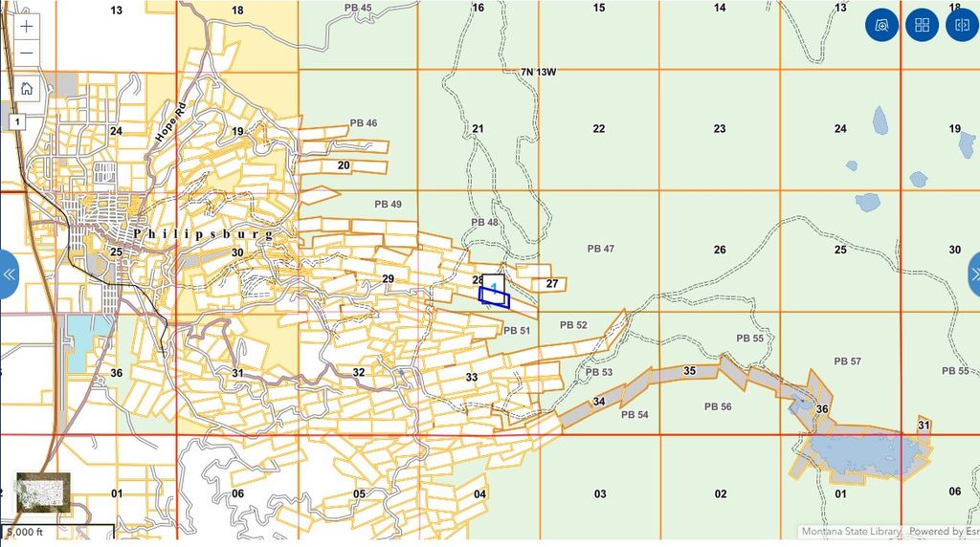Open the Powered by Esri link
Viewport: 980px width, 547px height.
coord(942,532)
